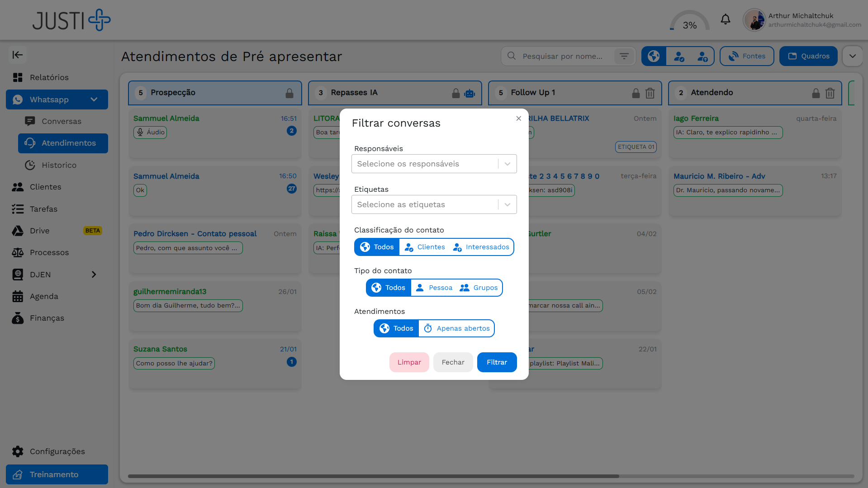Click the horizontal scrollbar at the bottom
Screen dimensions: 868x488
point(374,476)
